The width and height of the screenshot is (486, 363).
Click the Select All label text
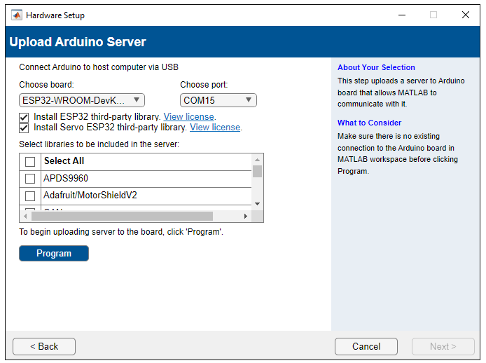64,161
